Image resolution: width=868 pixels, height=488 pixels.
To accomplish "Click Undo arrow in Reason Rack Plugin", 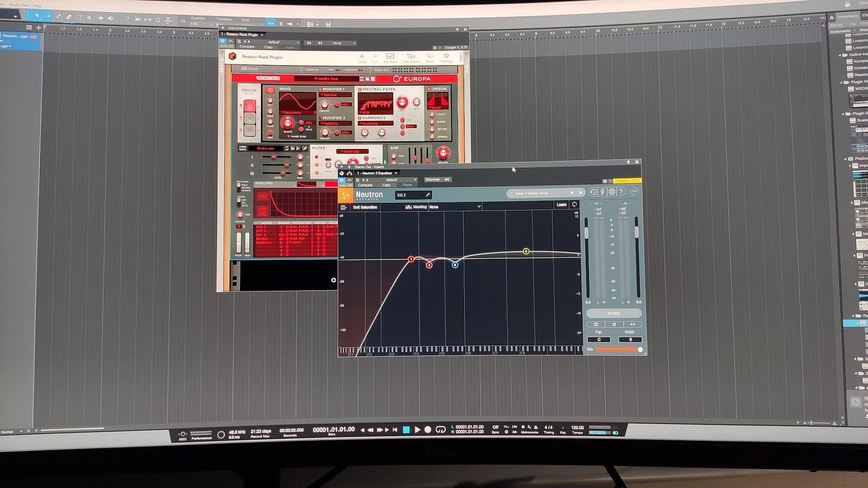I will [x=362, y=56].
